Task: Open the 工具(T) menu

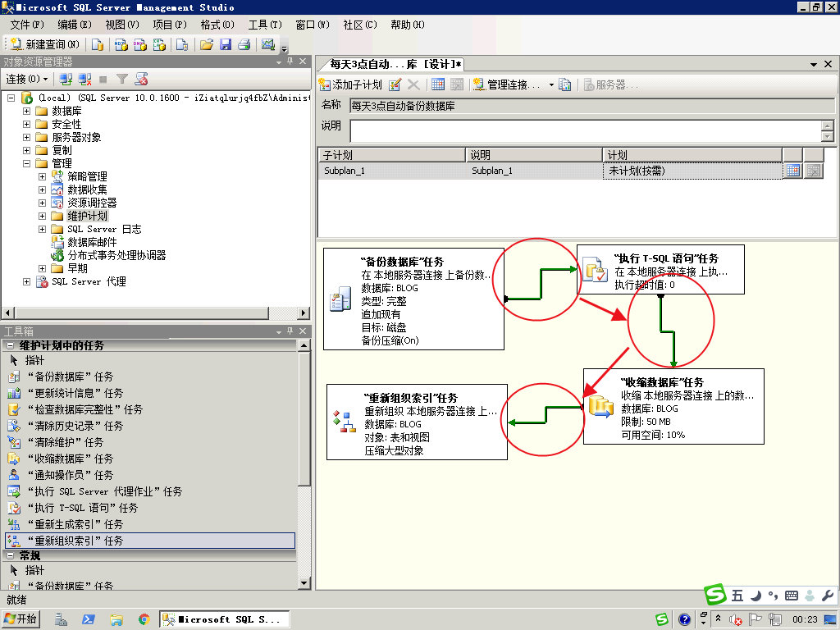Action: (265, 25)
